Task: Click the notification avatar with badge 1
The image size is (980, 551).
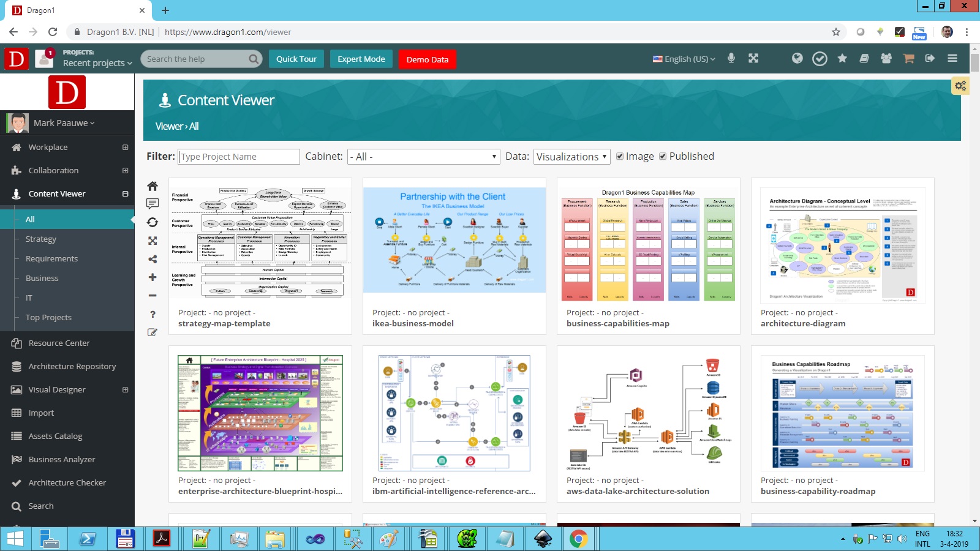Action: click(44, 58)
